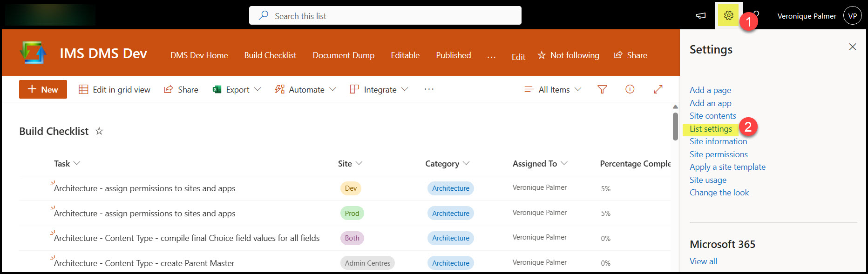Open Edit in grid view
Image resolution: width=868 pixels, height=274 pixels.
pyautogui.click(x=115, y=89)
